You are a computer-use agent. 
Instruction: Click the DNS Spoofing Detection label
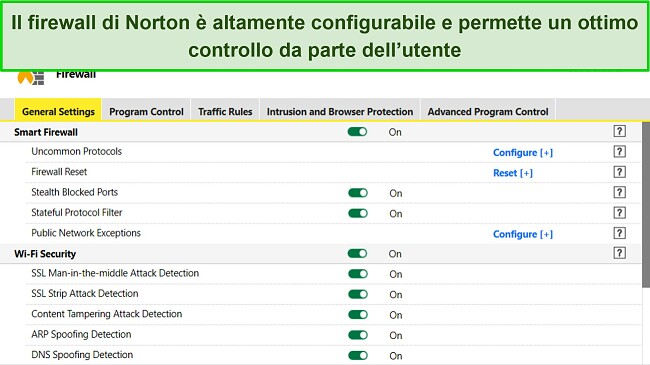click(x=82, y=355)
